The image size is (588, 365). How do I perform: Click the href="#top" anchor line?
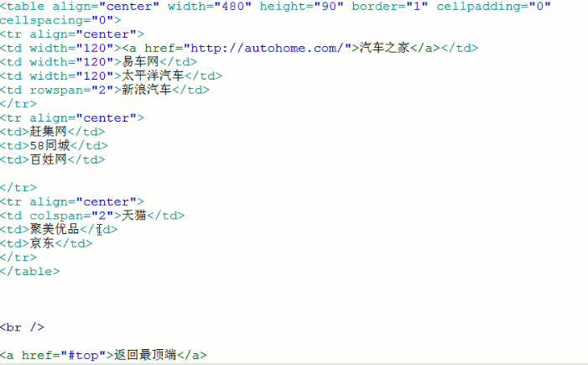click(103, 355)
